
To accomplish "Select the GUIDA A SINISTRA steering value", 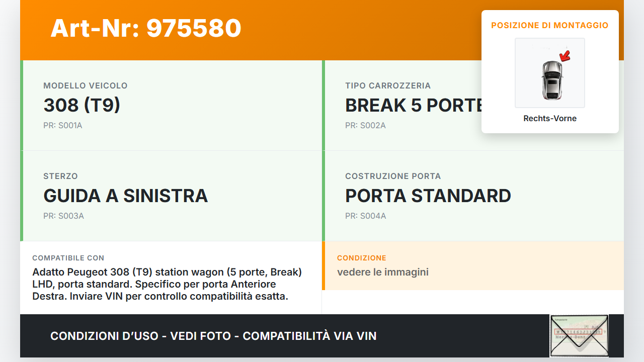I will coord(126,196).
